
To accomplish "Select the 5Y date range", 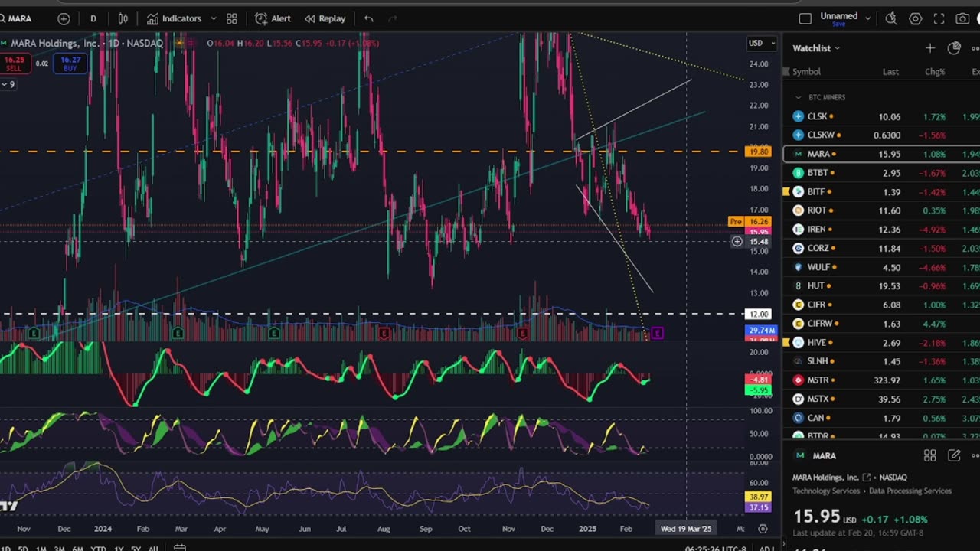I will pyautogui.click(x=136, y=549).
